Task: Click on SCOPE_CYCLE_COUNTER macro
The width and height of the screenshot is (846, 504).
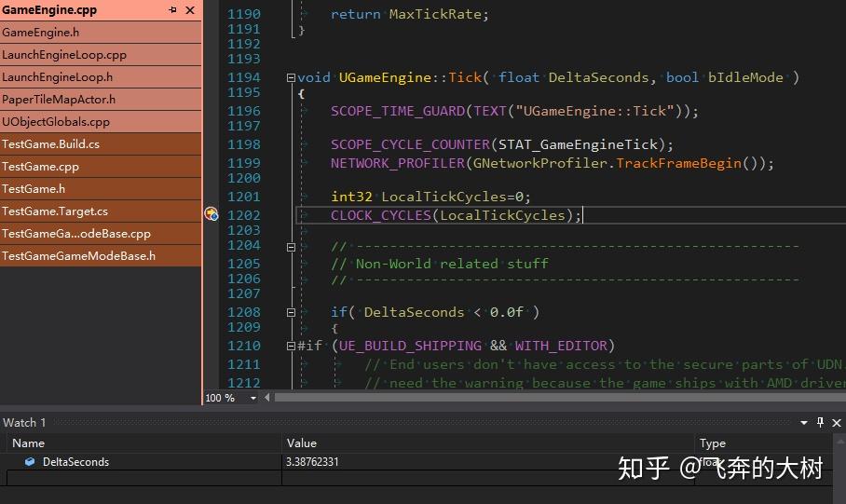Action: (x=411, y=144)
